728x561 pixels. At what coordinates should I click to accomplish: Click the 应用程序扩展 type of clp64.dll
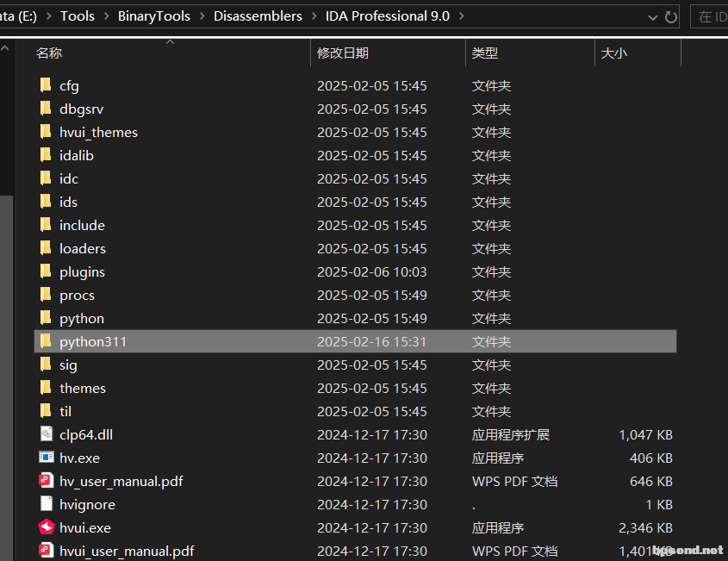tap(511, 434)
